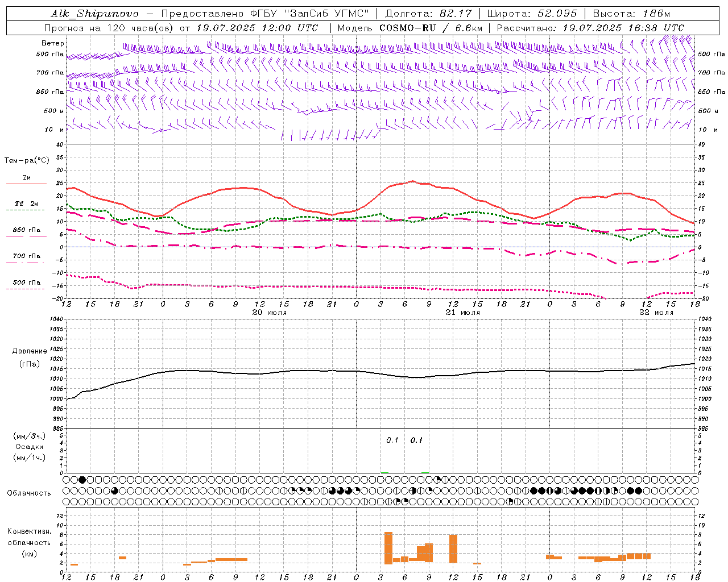Click the (мм/1ч.) precipitation unit label
This screenshot has height=582, width=728.
click(30, 458)
